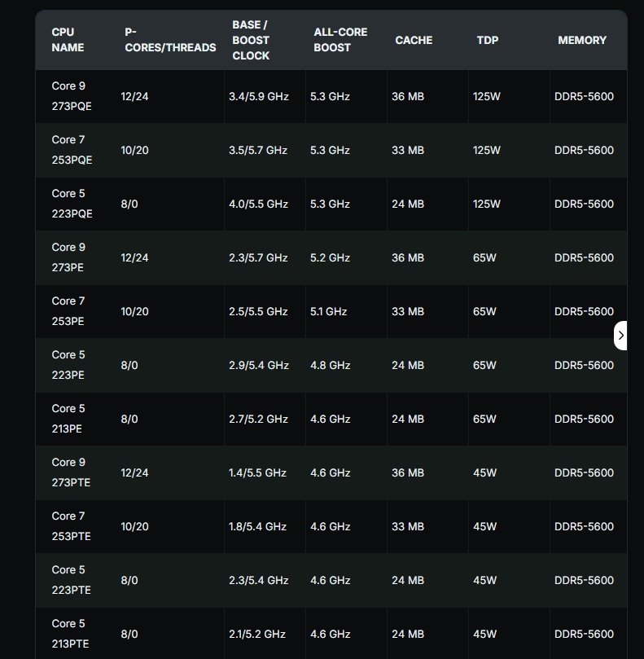Select the Core 5 213PE name cell
Image resolution: width=644 pixels, height=659 pixels.
(x=68, y=419)
